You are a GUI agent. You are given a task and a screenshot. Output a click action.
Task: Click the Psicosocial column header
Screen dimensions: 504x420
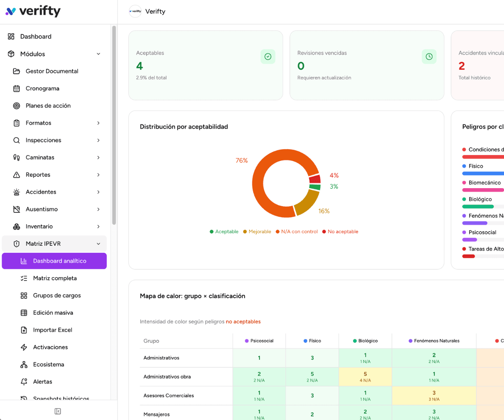tap(259, 341)
